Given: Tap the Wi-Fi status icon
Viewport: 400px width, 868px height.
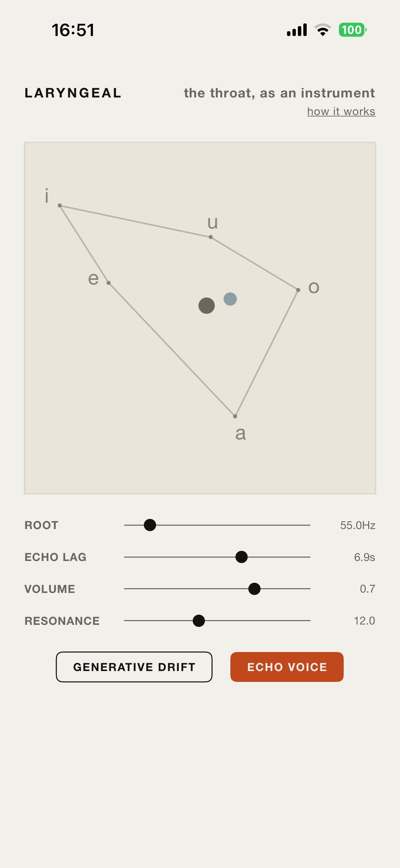Looking at the screenshot, I should (x=323, y=30).
